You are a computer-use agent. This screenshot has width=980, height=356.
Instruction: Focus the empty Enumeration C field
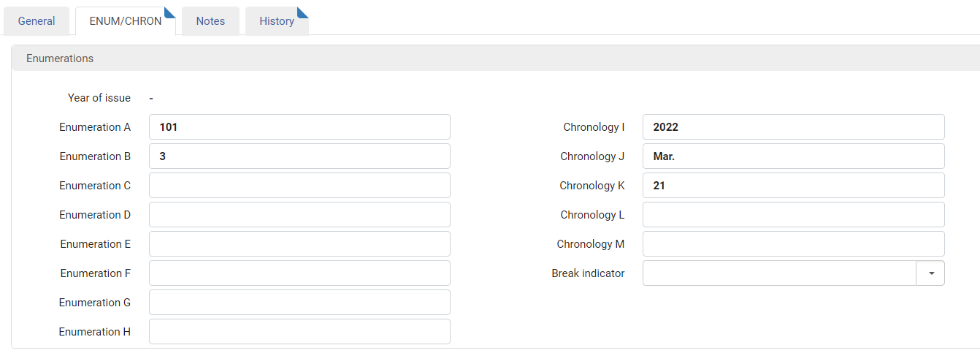pyautogui.click(x=299, y=186)
